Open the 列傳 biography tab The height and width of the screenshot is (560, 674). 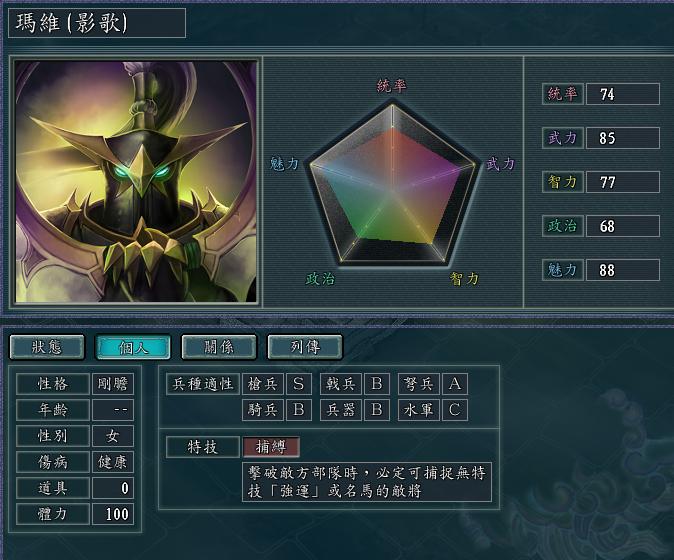pos(305,347)
